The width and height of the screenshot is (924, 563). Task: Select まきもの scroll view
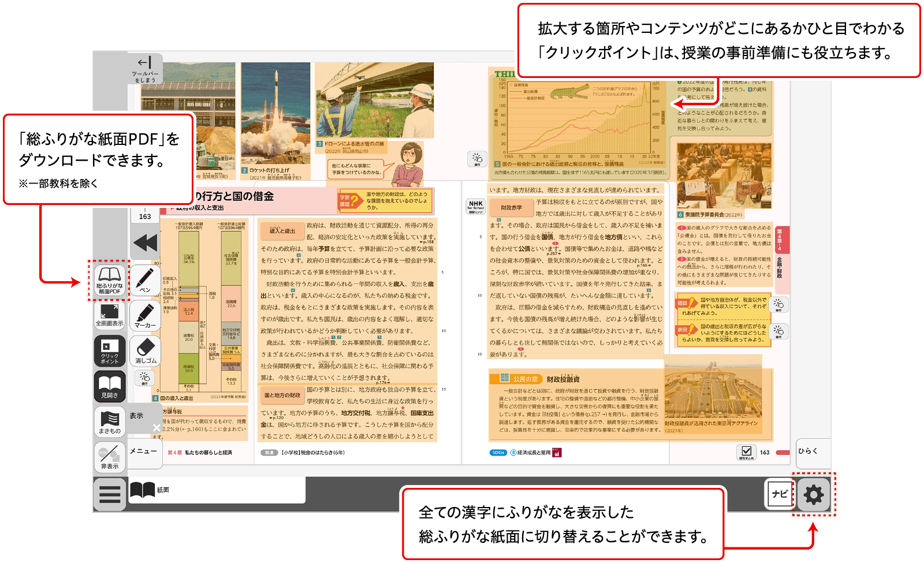pos(109,422)
